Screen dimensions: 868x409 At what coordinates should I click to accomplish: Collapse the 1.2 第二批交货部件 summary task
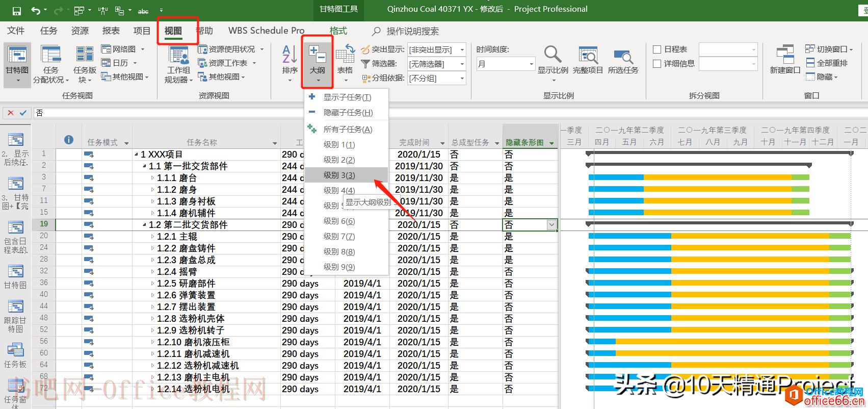pyautogui.click(x=144, y=225)
